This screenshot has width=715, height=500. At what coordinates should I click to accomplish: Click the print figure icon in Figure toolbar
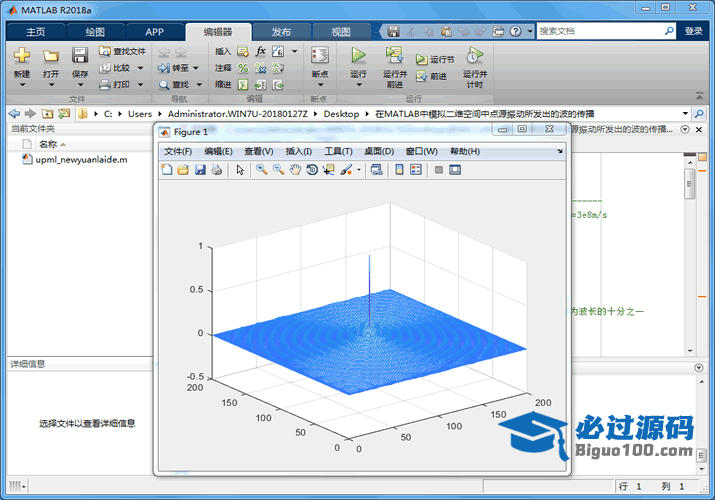click(217, 170)
